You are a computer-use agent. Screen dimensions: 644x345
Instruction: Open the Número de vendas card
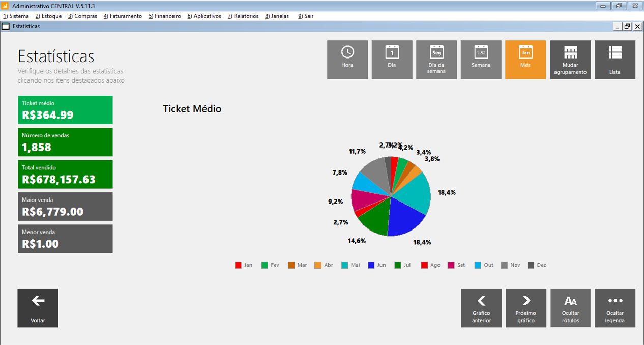(x=65, y=142)
